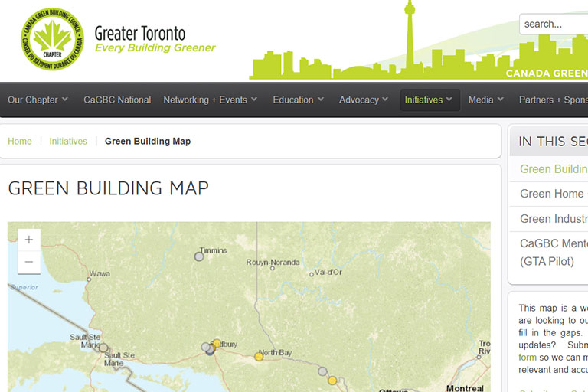
Task: Open Green Building sidebar link
Action: coord(553,169)
